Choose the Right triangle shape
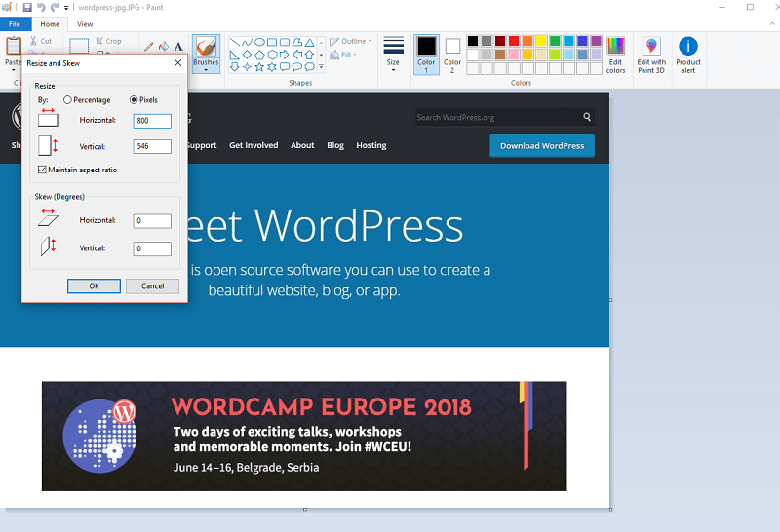Screen dimensions: 780x532 [x=235, y=55]
